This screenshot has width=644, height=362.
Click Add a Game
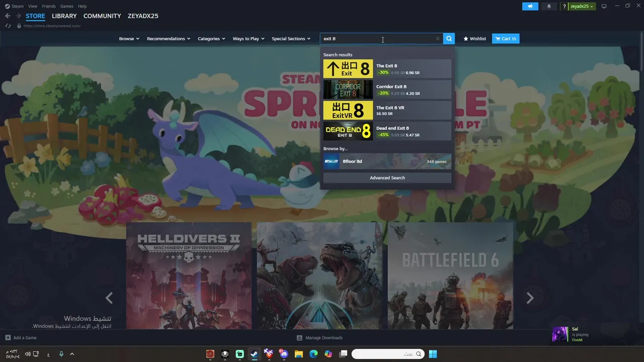(21, 338)
